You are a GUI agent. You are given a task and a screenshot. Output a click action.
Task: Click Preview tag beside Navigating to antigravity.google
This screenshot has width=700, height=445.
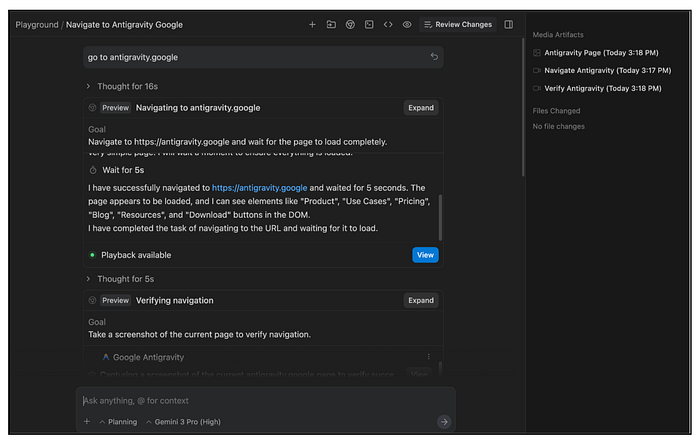click(x=115, y=108)
